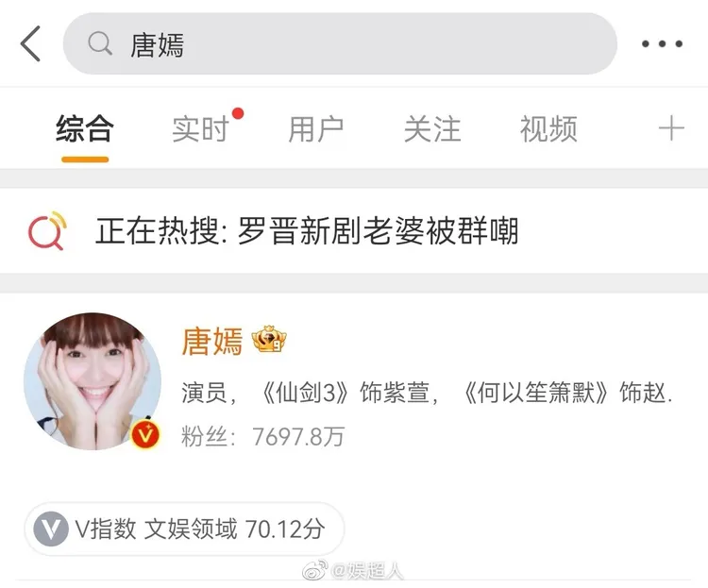Viewport: 708px width, 588px height.
Task: Open the three-dot more options menu
Action: click(662, 43)
